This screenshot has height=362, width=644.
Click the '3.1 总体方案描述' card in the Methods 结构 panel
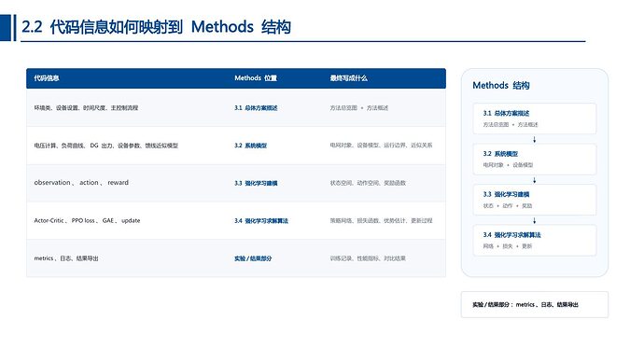(x=535, y=118)
